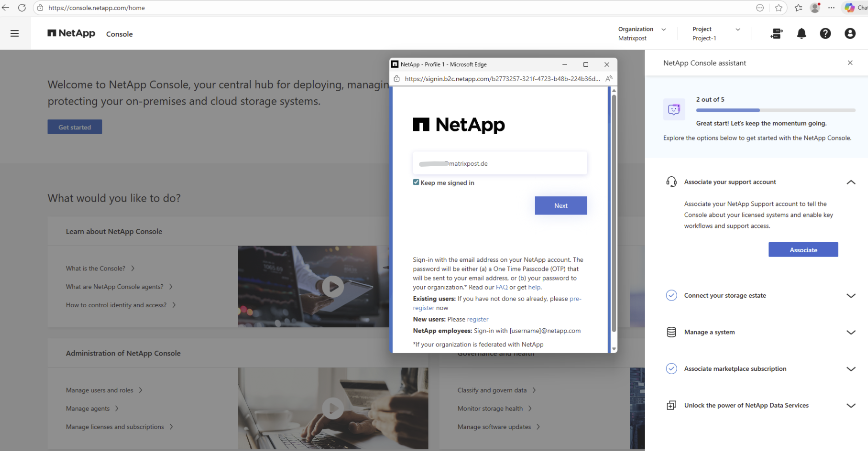Click the sign-in popup URL text
The height and width of the screenshot is (451, 868).
click(x=502, y=79)
